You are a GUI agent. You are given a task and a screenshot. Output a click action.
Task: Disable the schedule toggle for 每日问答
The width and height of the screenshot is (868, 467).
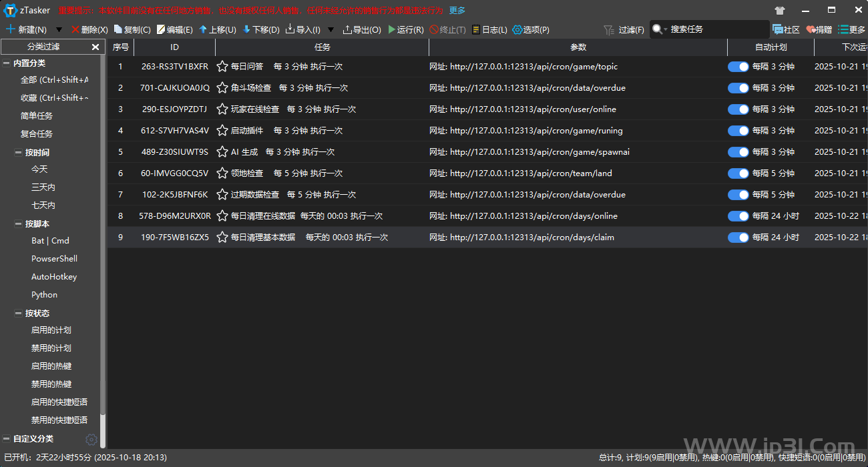738,67
